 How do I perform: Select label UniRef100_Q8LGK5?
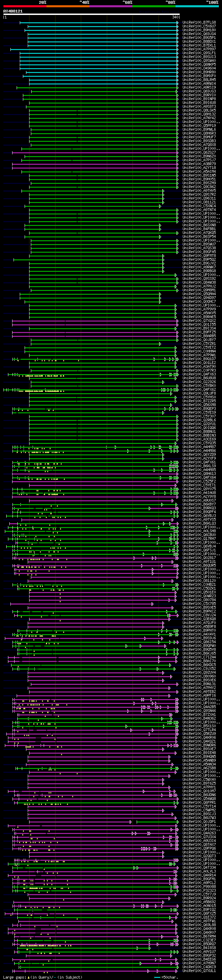[x=199, y=110]
